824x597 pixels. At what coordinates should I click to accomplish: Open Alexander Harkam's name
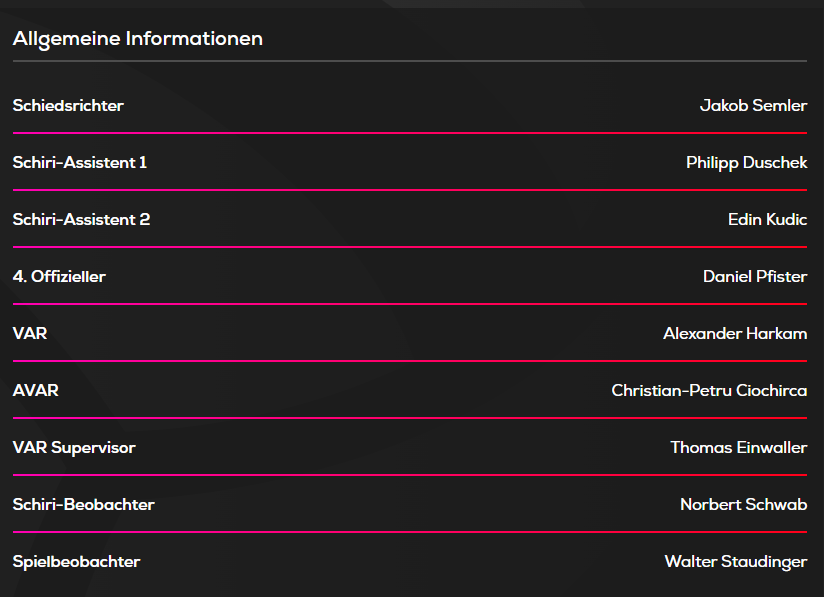click(x=735, y=333)
